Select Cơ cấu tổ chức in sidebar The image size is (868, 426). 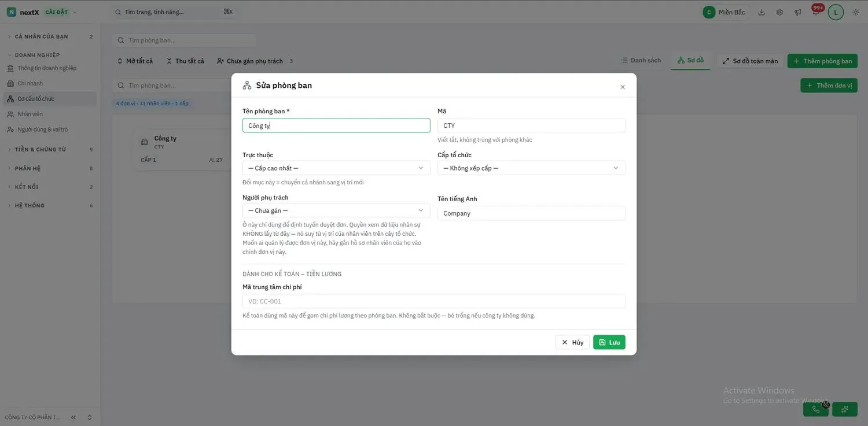[x=50, y=99]
